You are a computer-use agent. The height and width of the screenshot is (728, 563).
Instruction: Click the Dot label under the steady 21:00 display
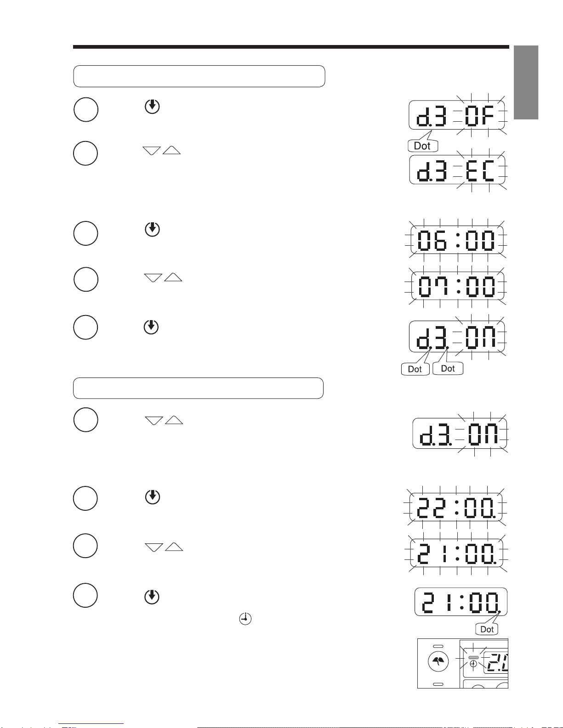(487, 629)
